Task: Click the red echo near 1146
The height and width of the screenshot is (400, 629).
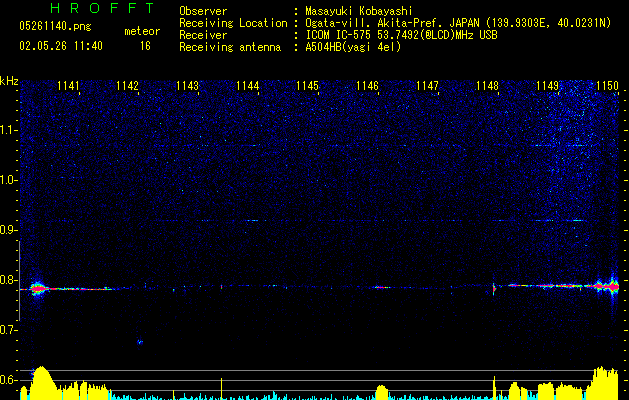Action: 381,287
